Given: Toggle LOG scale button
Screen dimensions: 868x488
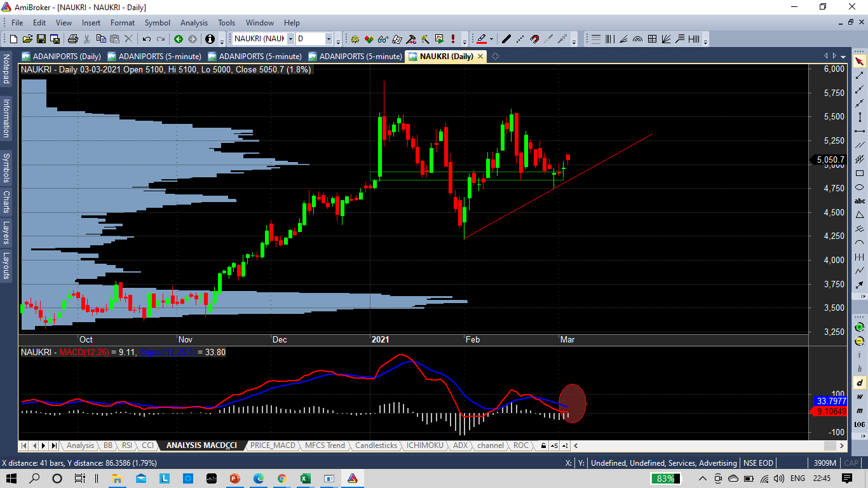Looking at the screenshot, I should (859, 424).
